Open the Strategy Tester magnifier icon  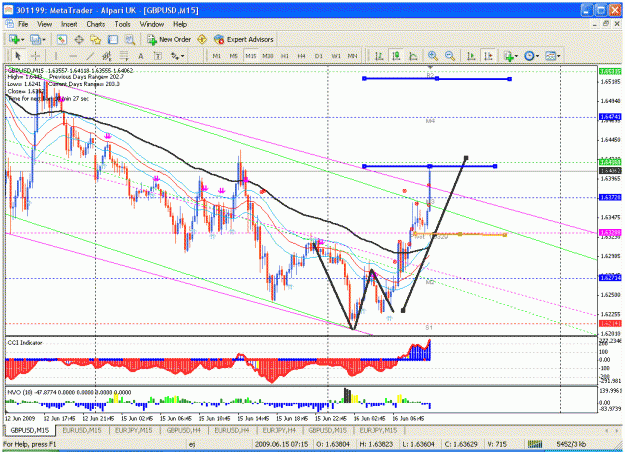coord(130,39)
